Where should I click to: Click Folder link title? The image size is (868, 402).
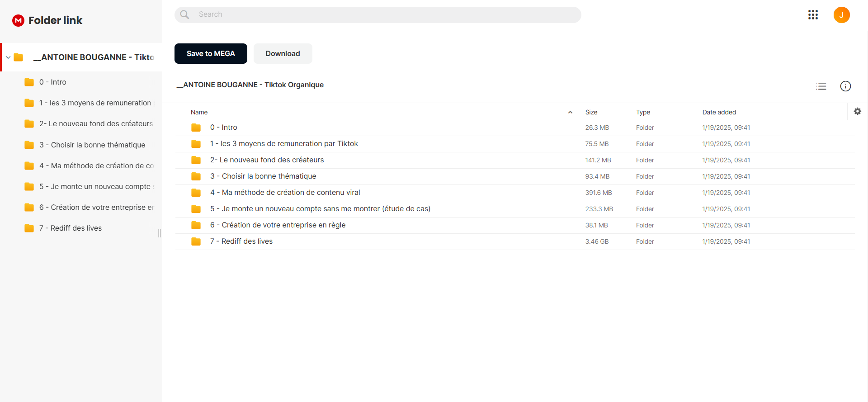(55, 20)
